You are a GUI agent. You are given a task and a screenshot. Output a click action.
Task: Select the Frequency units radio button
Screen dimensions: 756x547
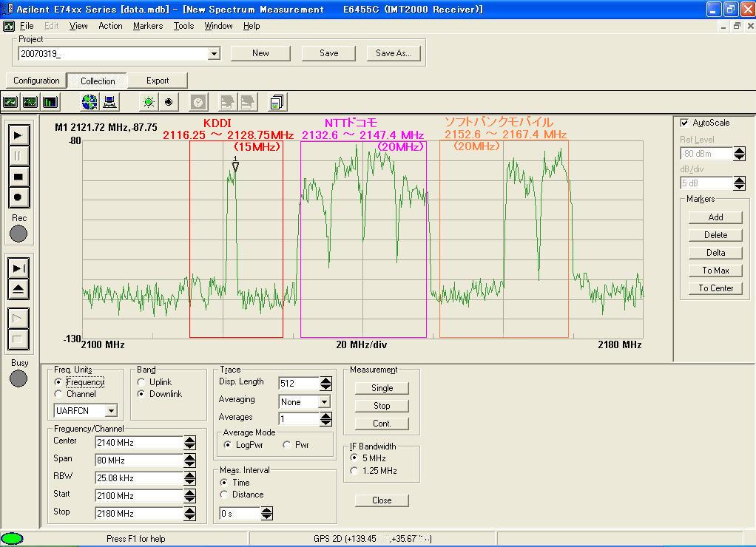[x=58, y=381]
